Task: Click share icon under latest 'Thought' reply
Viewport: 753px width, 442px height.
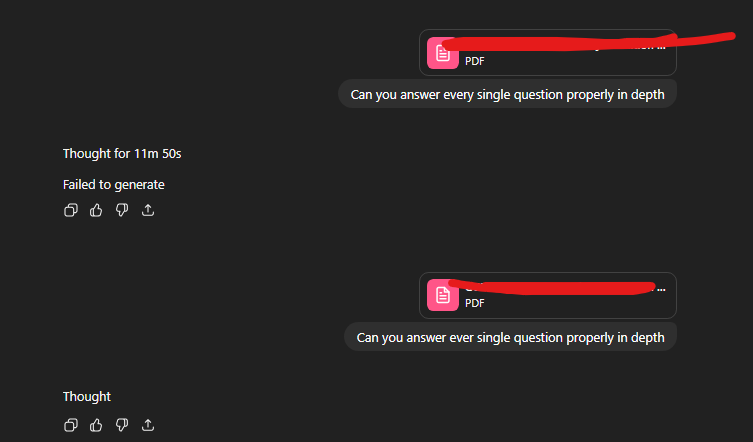Action: [148, 425]
